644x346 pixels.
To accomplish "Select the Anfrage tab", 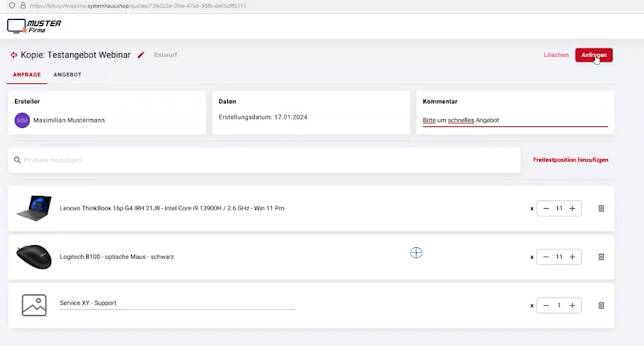I will pyautogui.click(x=27, y=75).
